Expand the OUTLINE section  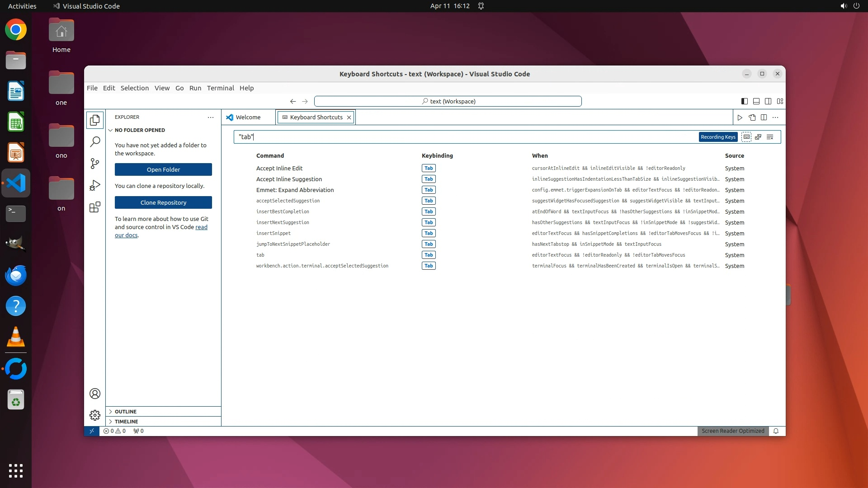[x=125, y=412]
